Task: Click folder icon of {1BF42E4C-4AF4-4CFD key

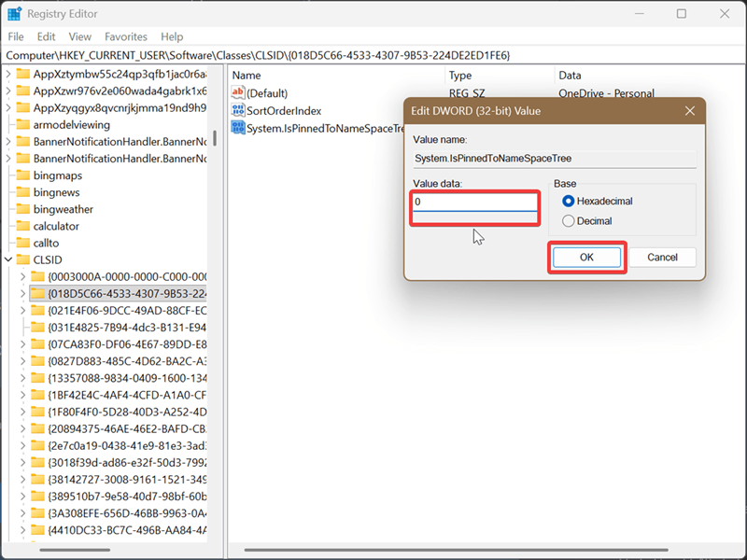Action: tap(37, 395)
